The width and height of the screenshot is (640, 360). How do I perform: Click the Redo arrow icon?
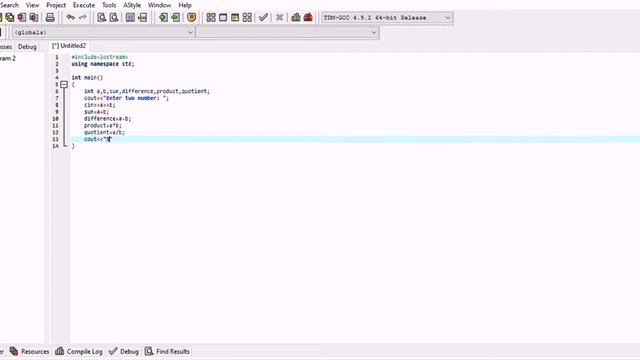pyautogui.click(x=83, y=17)
